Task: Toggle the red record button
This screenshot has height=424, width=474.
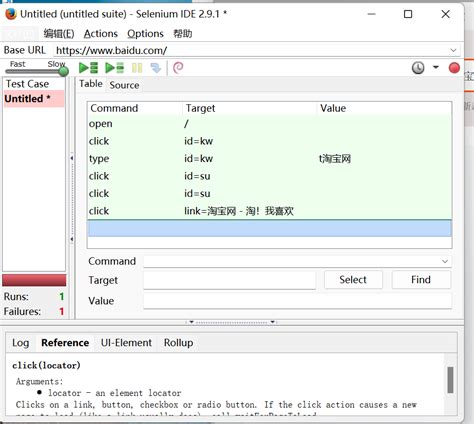Action: pos(454,68)
